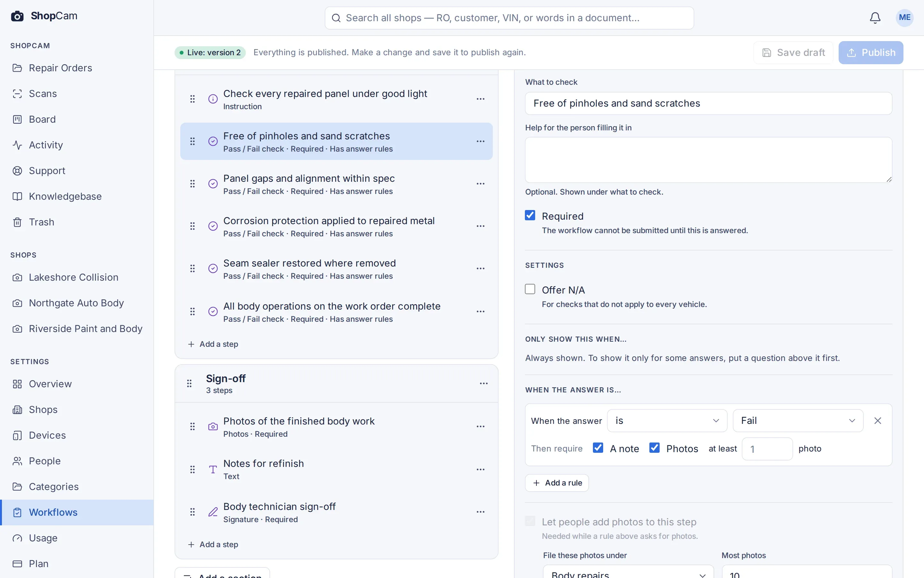Open the 'File these photos under' dropdown
Viewport: 924px width, 578px height.
[628, 572]
